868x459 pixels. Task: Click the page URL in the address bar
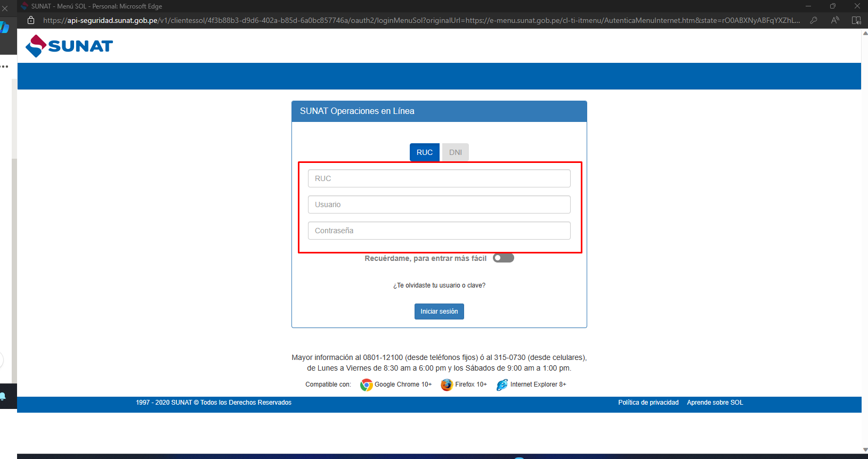point(421,20)
